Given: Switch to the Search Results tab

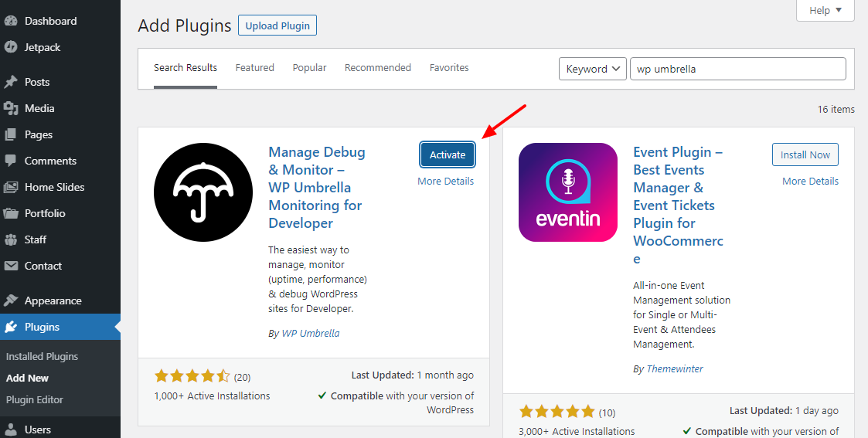Looking at the screenshot, I should click(x=186, y=68).
